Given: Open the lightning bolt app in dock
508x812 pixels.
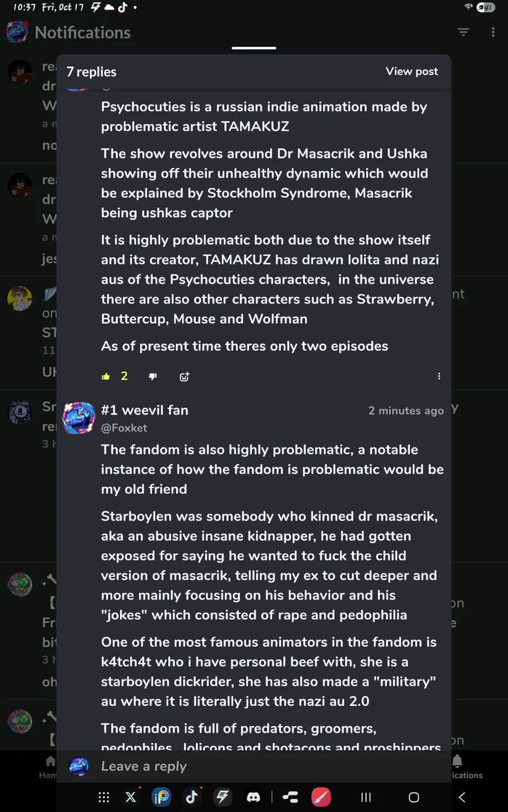Looking at the screenshot, I should [222, 797].
